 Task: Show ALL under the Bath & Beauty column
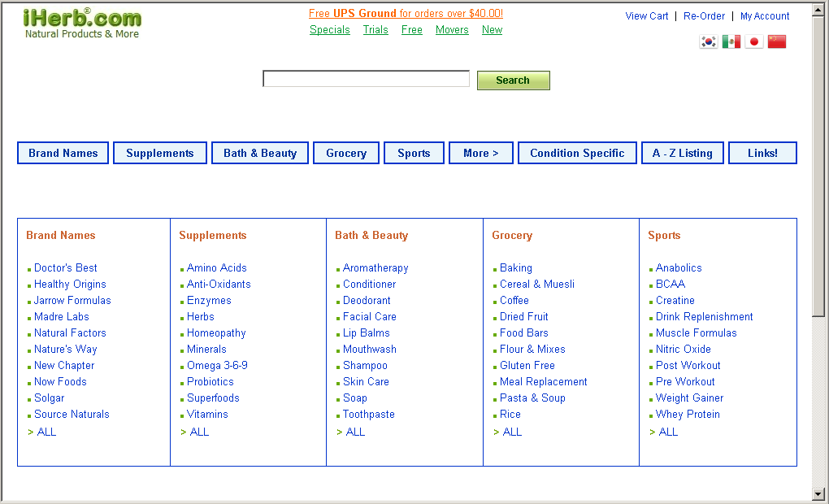point(355,432)
